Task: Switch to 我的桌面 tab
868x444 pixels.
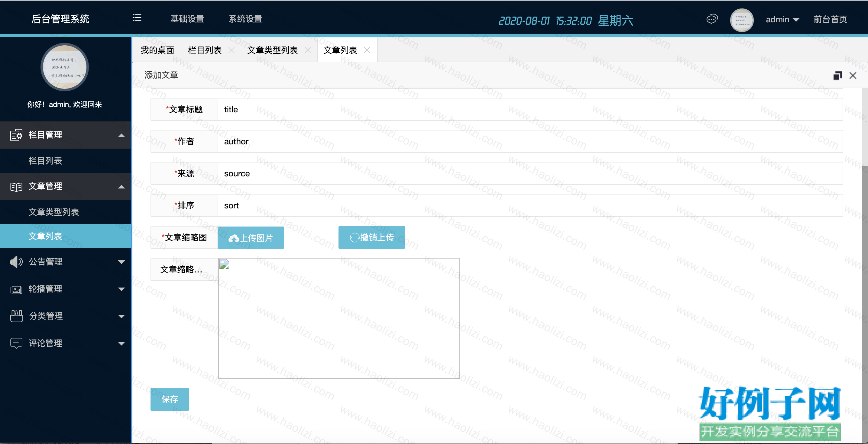Action: [x=157, y=50]
